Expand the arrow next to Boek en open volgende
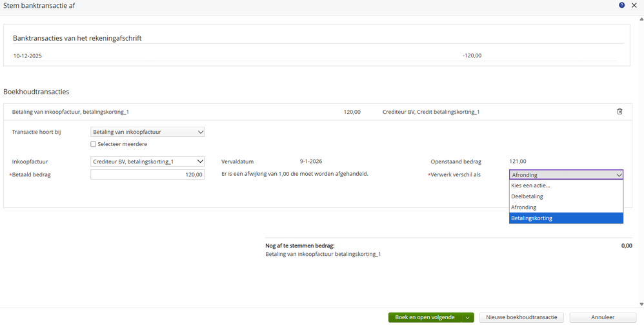The height and width of the screenshot is (325, 644). coord(467,317)
